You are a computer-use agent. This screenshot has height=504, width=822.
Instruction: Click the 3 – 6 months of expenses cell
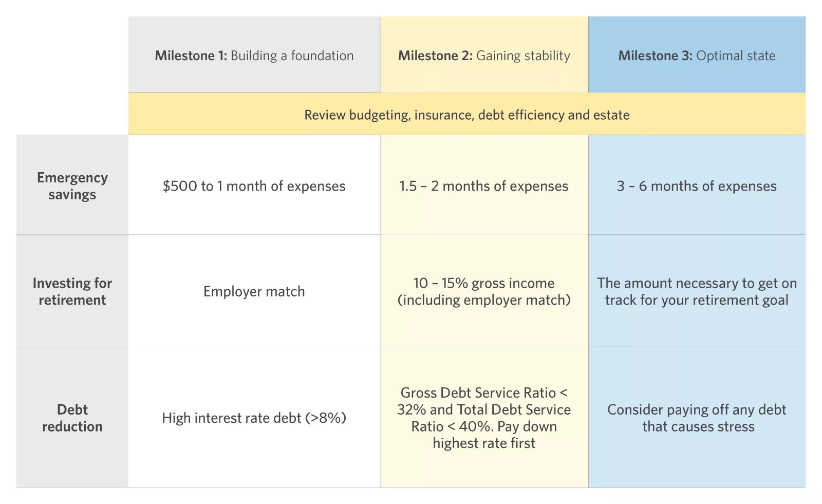(697, 186)
